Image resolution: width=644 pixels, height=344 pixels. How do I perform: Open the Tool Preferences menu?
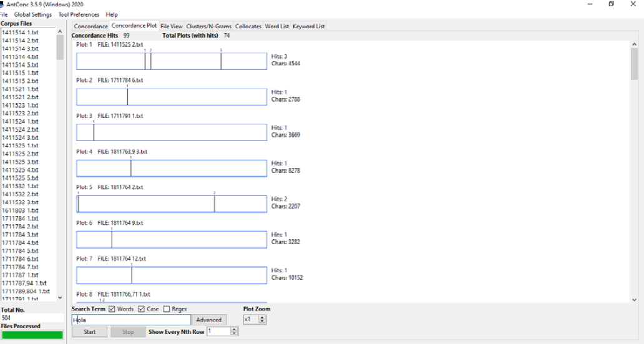[79, 14]
